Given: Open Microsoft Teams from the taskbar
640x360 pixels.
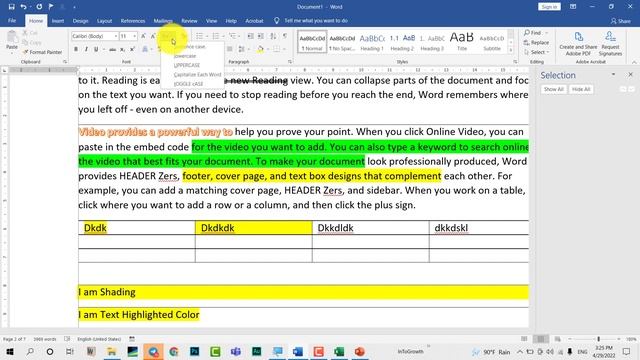Looking at the screenshot, I should click(x=236, y=351).
